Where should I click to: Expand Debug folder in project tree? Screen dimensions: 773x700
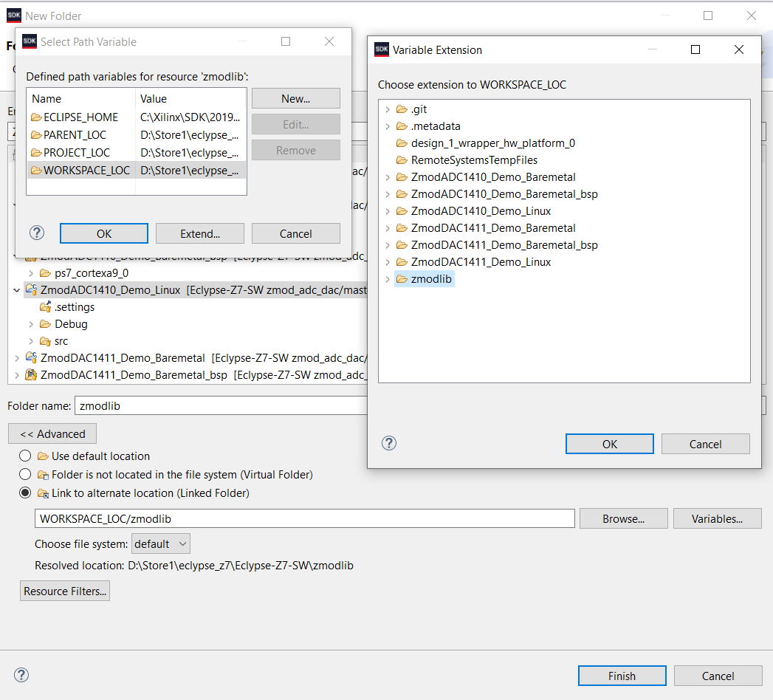[31, 324]
